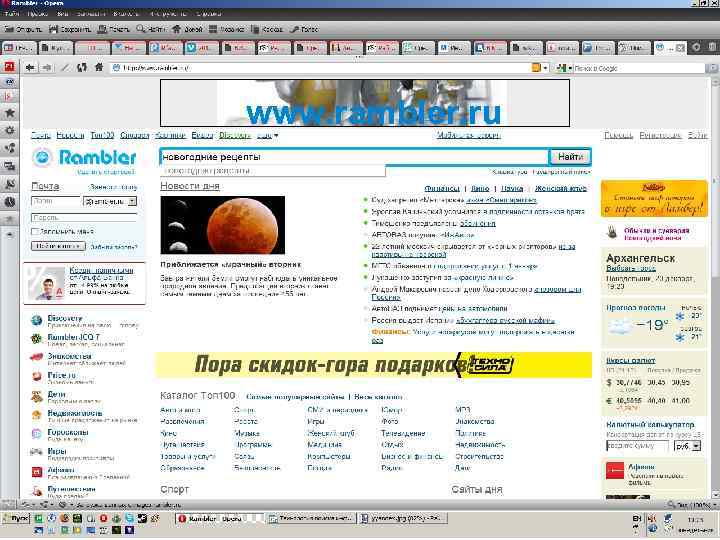Click the mail login button below the password field
The width and height of the screenshot is (720, 540).
(x=58, y=246)
